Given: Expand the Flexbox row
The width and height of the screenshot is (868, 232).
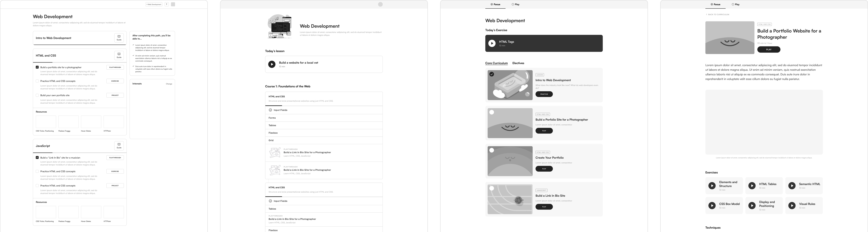Looking at the screenshot, I should pyautogui.click(x=323, y=133).
